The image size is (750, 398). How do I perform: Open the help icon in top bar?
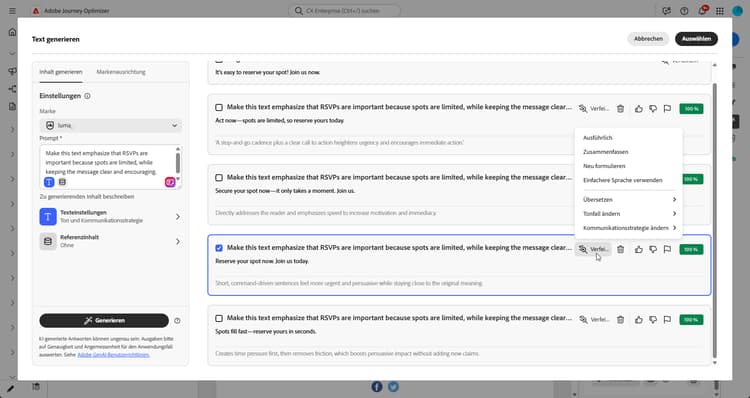pyautogui.click(x=684, y=11)
